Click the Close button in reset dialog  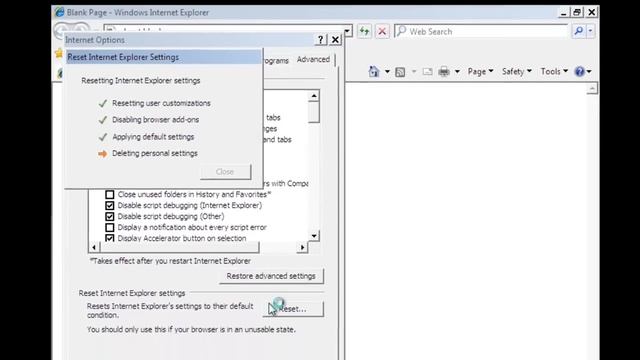(225, 172)
